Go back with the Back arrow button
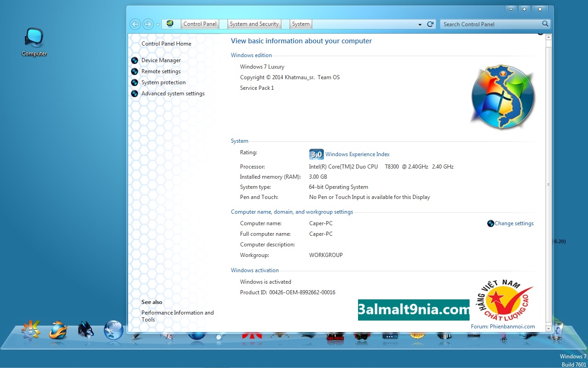 click(135, 24)
